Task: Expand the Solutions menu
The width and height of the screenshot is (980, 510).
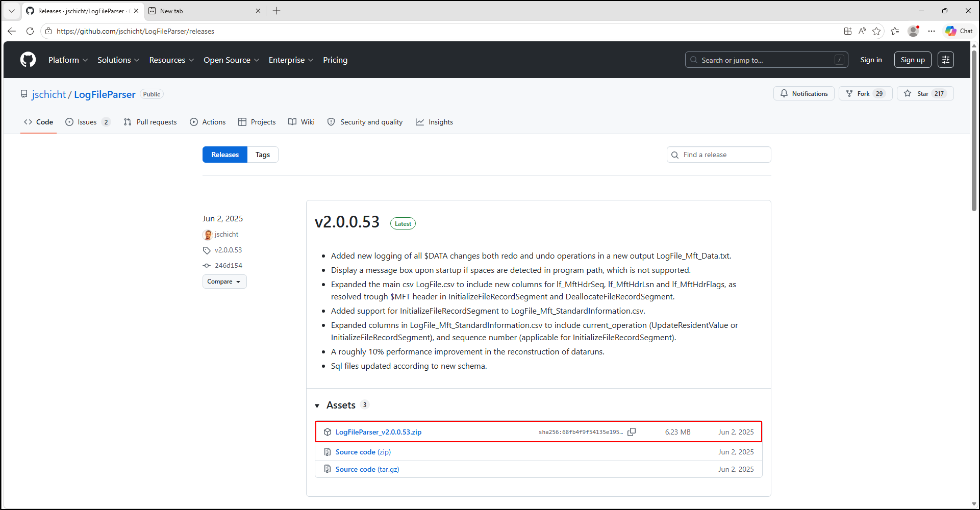Action: (x=118, y=60)
